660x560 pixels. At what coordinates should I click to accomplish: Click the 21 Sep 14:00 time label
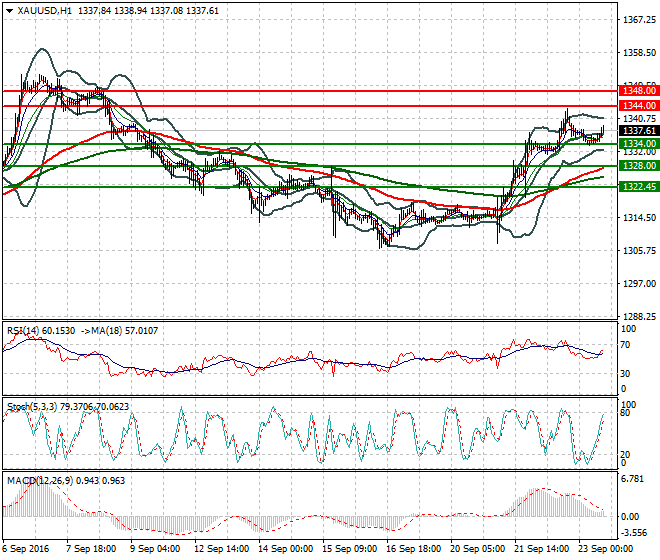pos(541,549)
